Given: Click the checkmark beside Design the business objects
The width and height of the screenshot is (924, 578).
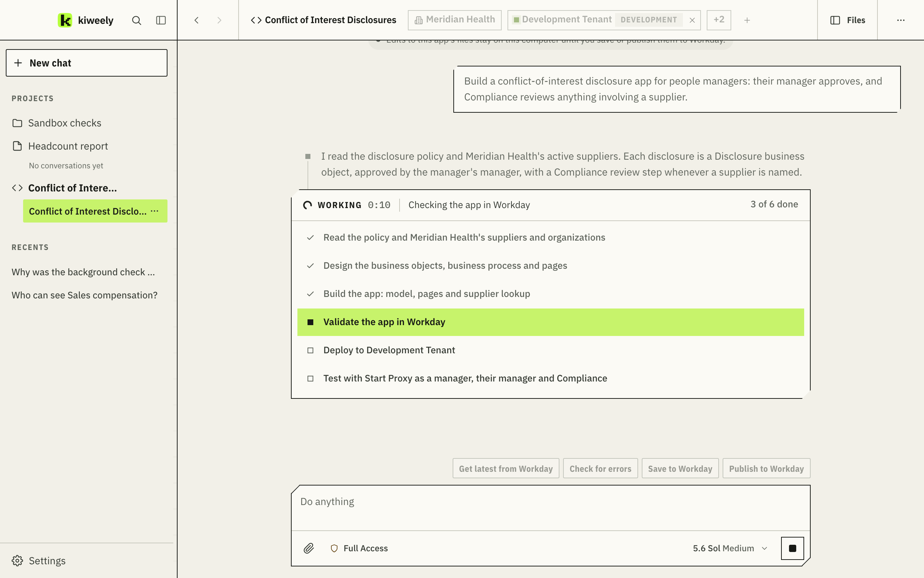Looking at the screenshot, I should coord(310,266).
